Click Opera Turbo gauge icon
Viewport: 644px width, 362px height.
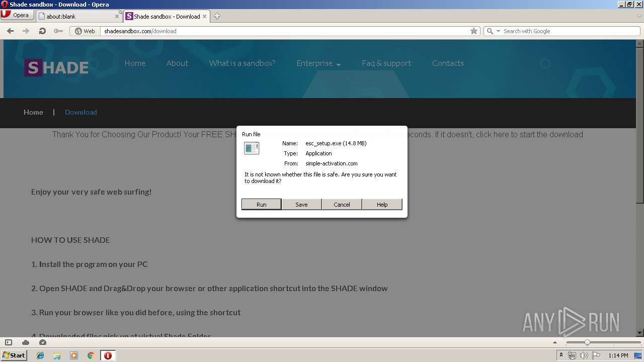point(43,342)
